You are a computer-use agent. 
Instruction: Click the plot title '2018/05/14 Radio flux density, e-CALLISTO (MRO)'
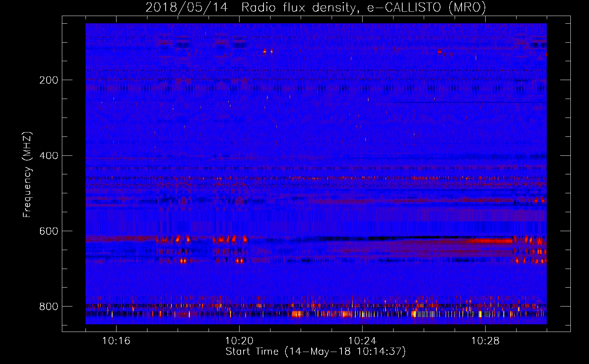coord(316,8)
